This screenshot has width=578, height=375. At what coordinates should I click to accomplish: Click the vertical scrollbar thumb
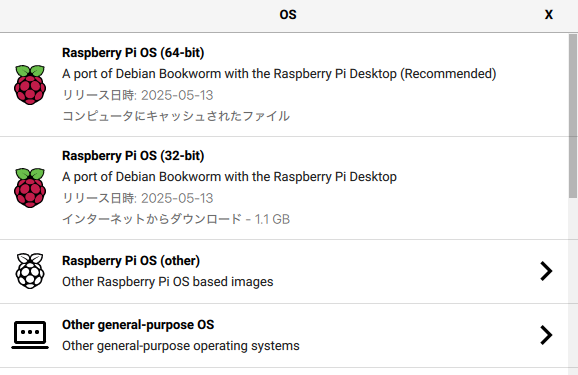point(573,116)
